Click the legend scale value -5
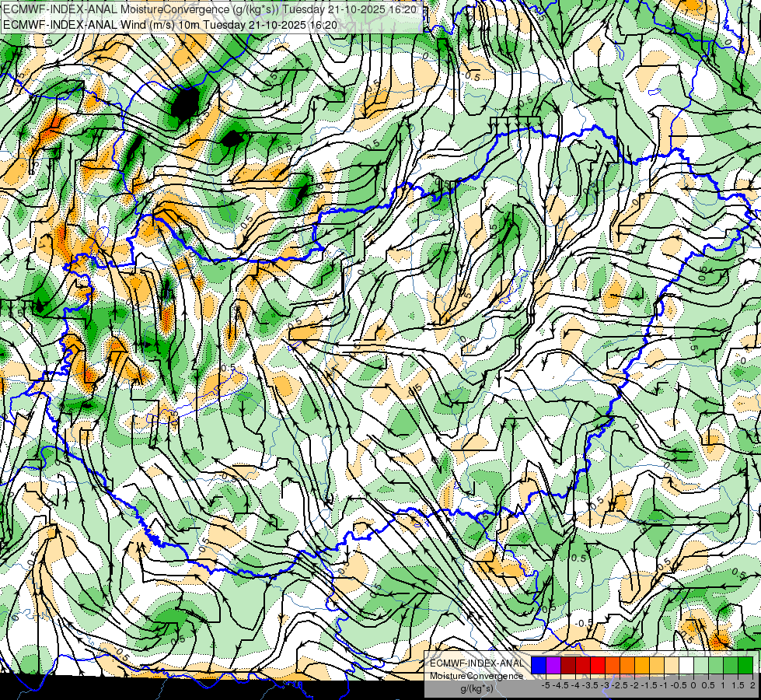Screen dimensions: 761x700 click(x=546, y=685)
